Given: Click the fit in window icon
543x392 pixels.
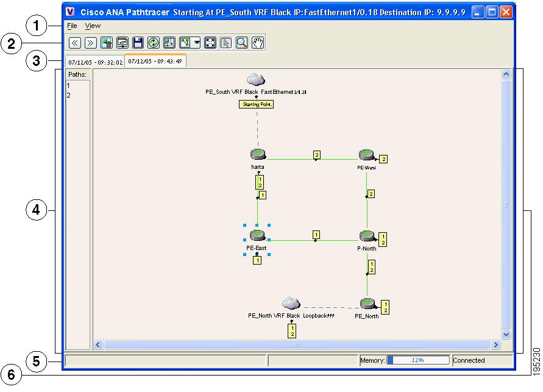Looking at the screenshot, I should click(210, 43).
